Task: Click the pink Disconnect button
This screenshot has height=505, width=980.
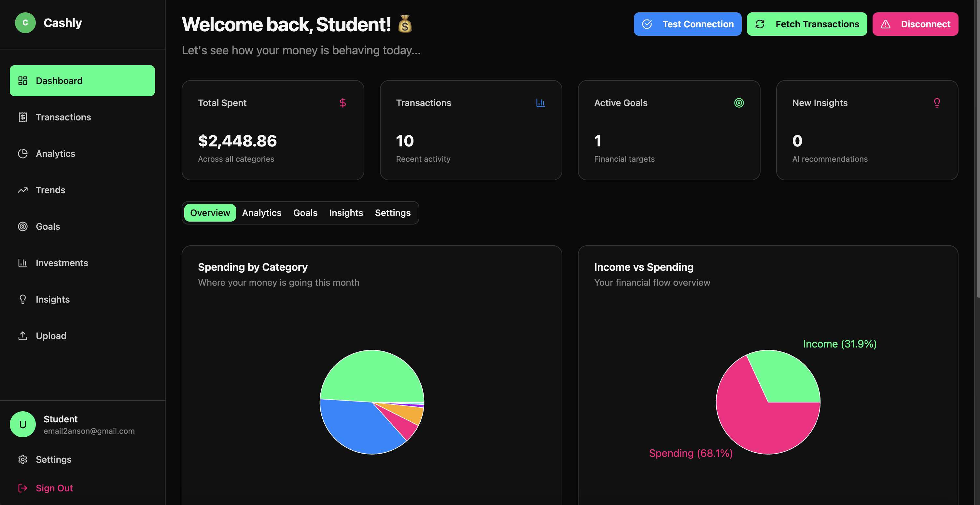Action: [915, 24]
